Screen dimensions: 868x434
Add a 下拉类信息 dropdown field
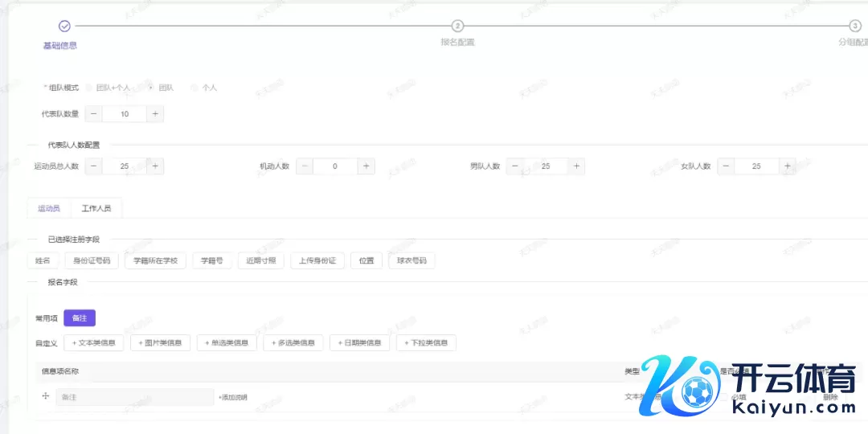pyautogui.click(x=426, y=343)
